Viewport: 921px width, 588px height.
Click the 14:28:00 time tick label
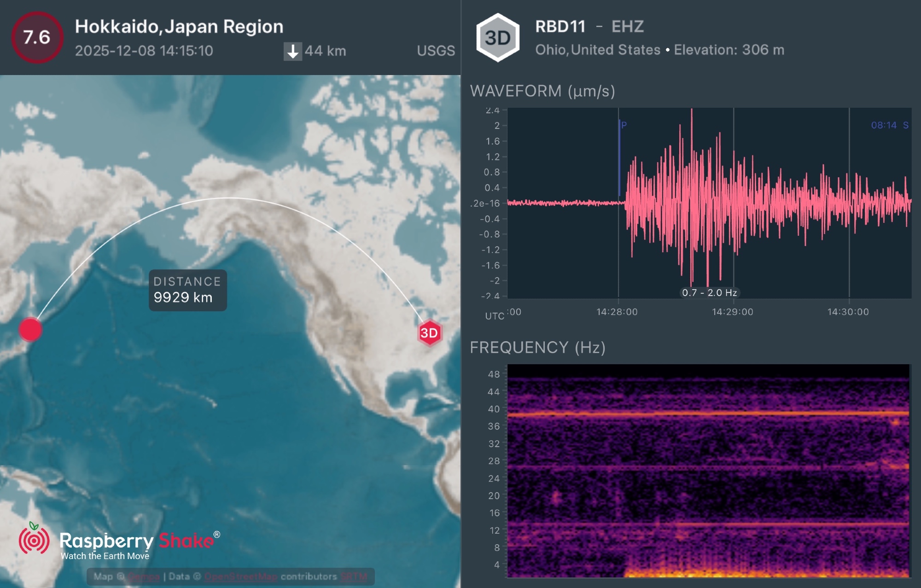point(617,312)
